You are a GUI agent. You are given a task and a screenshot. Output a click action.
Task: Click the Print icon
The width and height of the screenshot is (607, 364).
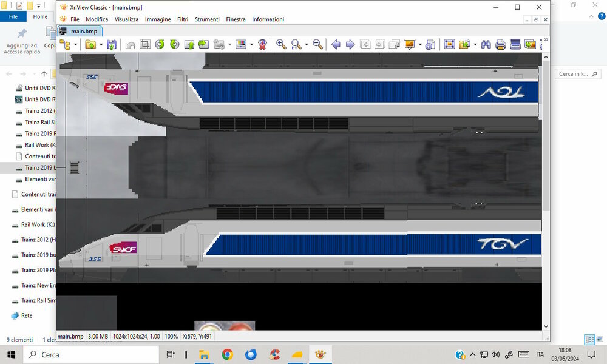[x=501, y=44]
